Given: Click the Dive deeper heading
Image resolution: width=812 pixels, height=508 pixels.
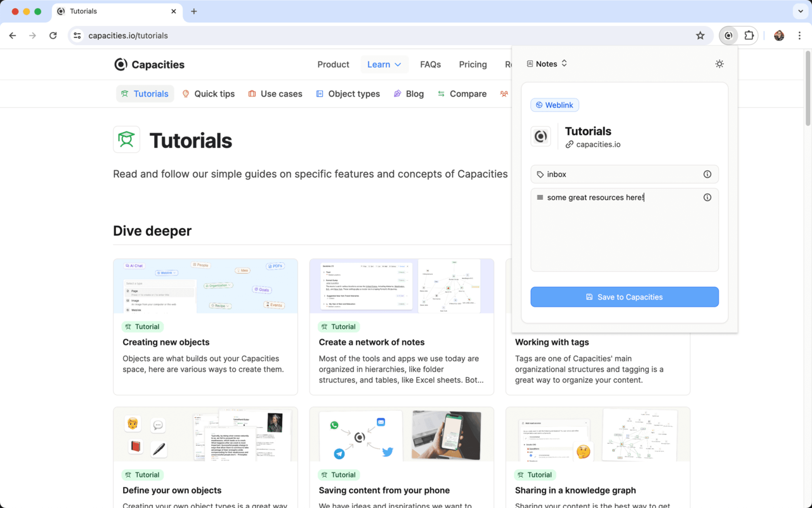Looking at the screenshot, I should 152,231.
